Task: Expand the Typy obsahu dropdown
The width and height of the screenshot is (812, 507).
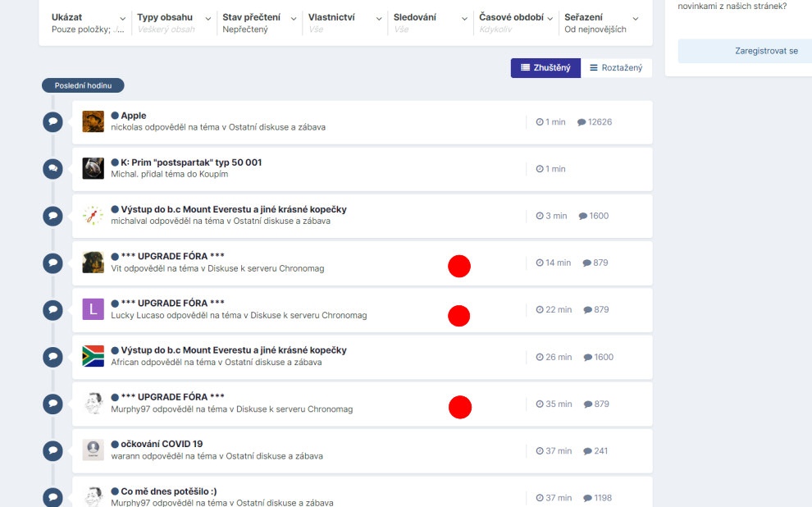Action: point(174,23)
